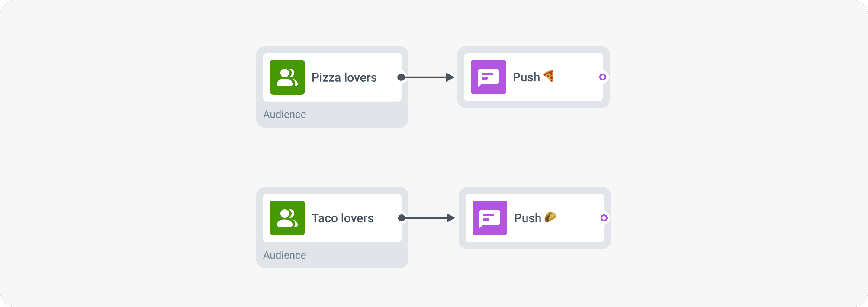Select the Push 🌮 node

[534, 218]
